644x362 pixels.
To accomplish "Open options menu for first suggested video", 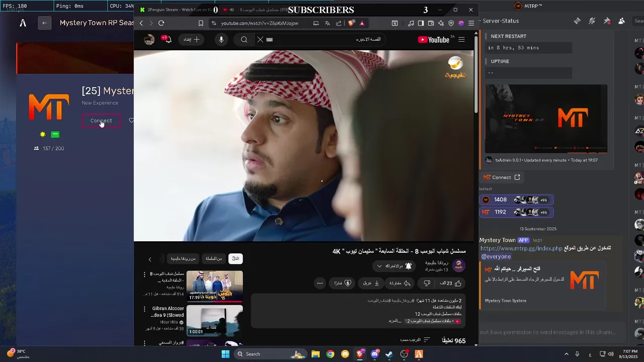I will click(x=144, y=275).
